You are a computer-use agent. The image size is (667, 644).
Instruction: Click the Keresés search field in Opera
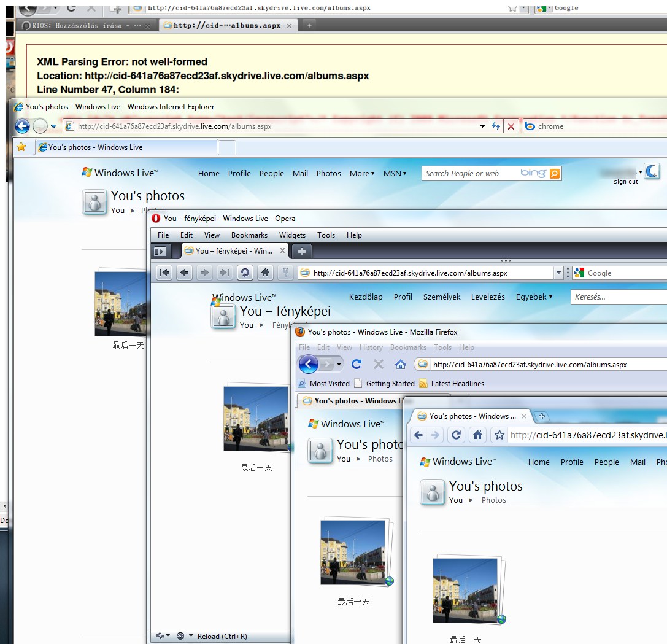[x=619, y=297]
